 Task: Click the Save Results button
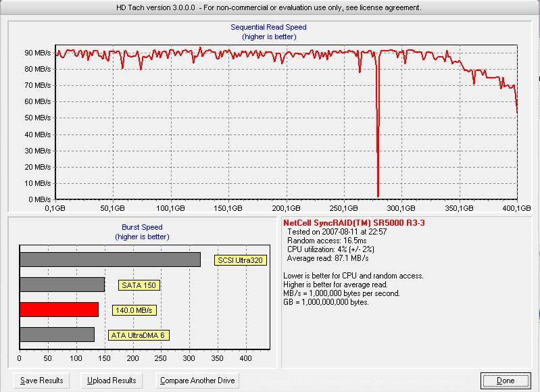[41, 381]
